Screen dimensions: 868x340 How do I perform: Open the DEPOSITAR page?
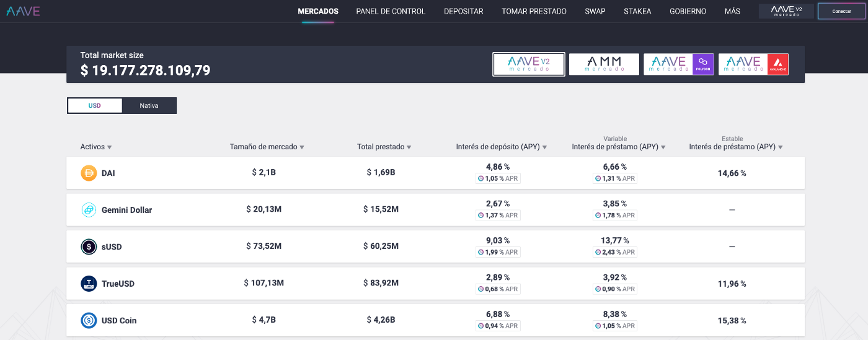[x=464, y=11]
